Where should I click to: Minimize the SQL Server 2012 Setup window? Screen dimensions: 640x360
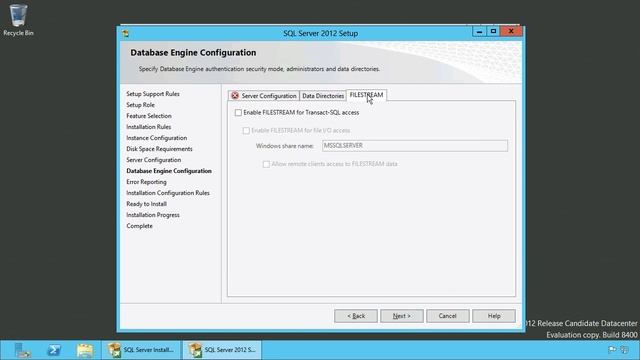click(479, 31)
